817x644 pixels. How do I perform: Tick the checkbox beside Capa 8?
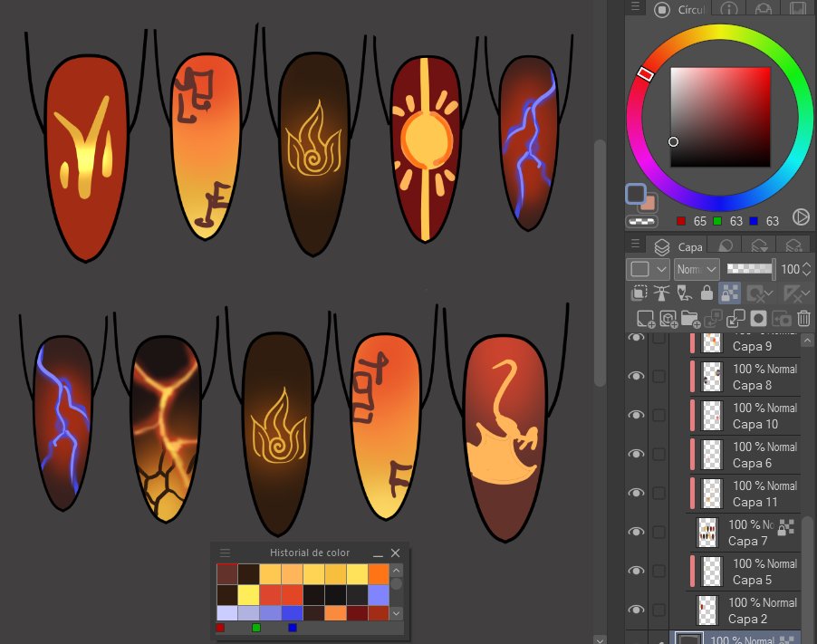click(659, 376)
